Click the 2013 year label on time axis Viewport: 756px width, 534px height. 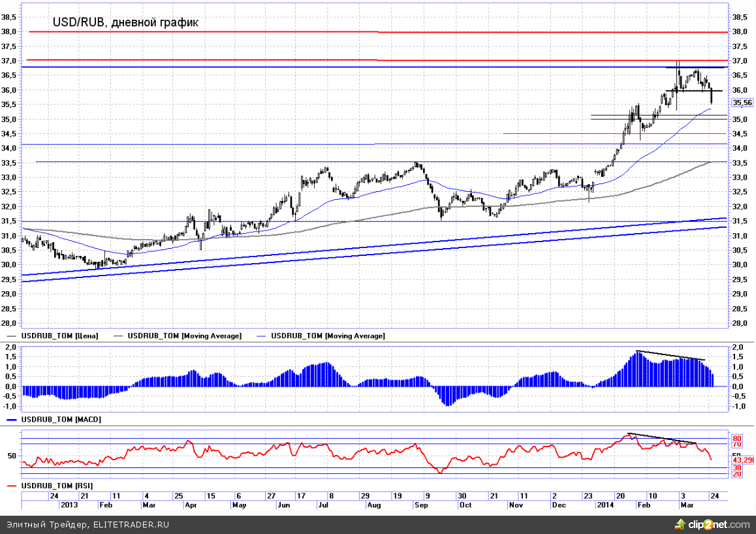(69, 505)
